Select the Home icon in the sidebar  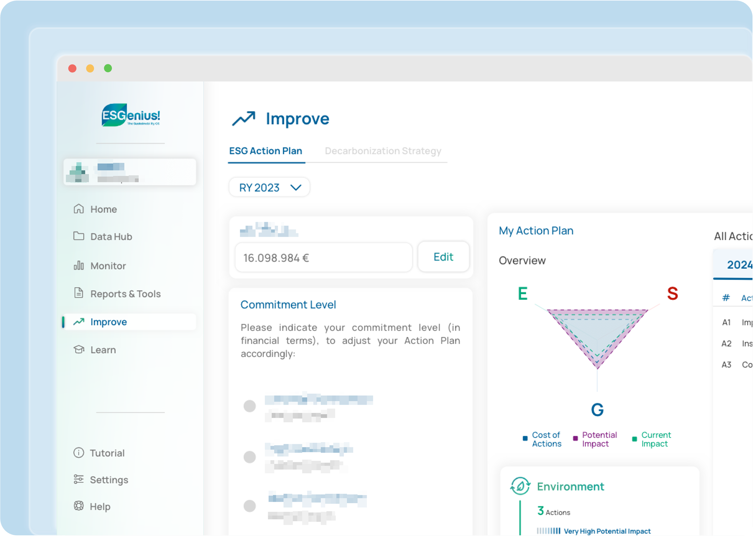coord(78,209)
